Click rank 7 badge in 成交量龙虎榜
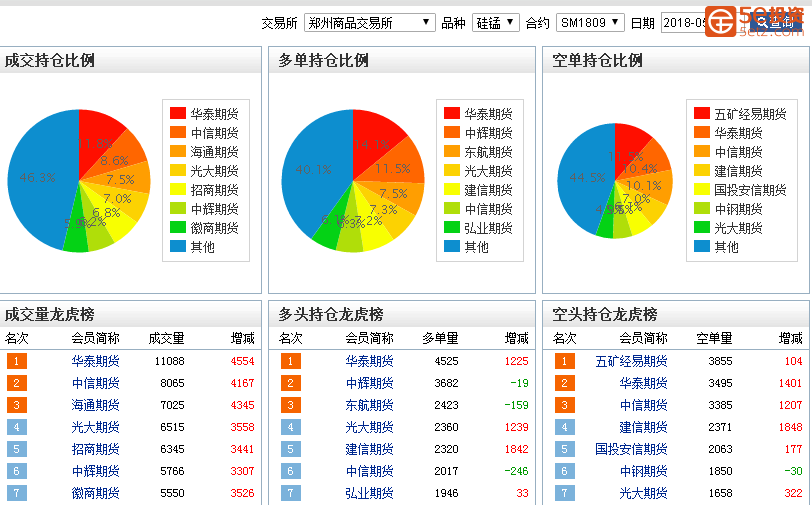This screenshot has height=505, width=812. (17, 493)
